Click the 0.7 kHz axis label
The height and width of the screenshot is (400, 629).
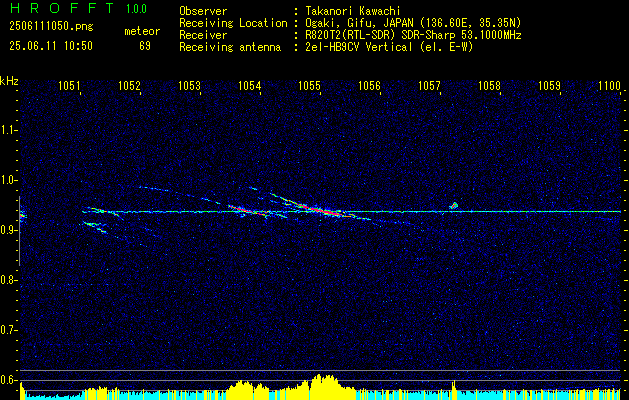pyautogui.click(x=9, y=331)
